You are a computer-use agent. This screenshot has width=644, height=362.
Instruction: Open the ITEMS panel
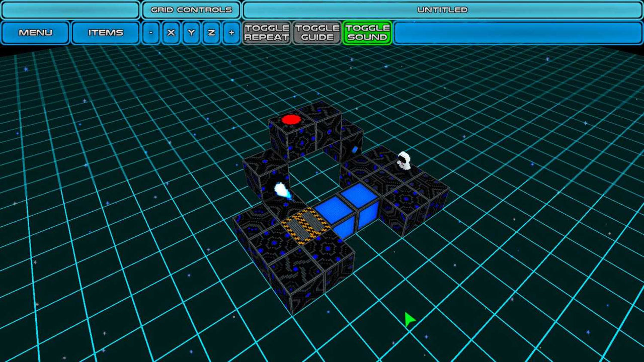106,32
